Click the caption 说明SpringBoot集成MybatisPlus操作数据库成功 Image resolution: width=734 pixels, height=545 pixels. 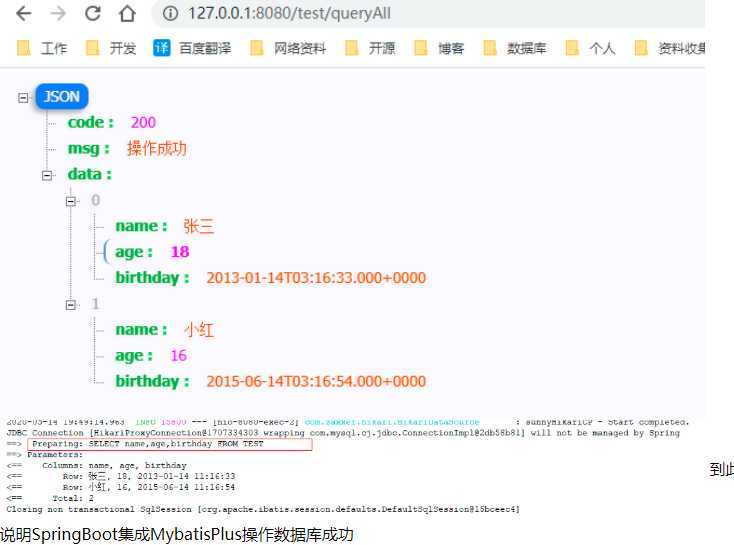pyautogui.click(x=176, y=534)
